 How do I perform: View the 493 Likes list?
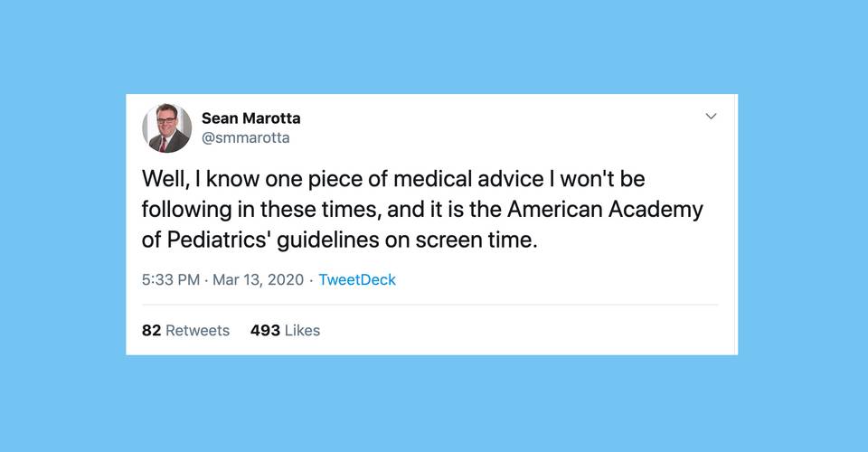(285, 330)
